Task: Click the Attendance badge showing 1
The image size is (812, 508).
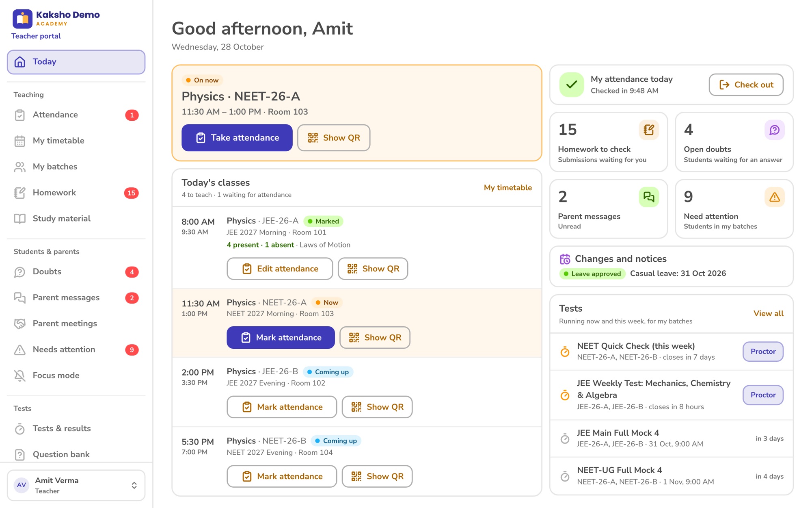Action: coord(132,115)
